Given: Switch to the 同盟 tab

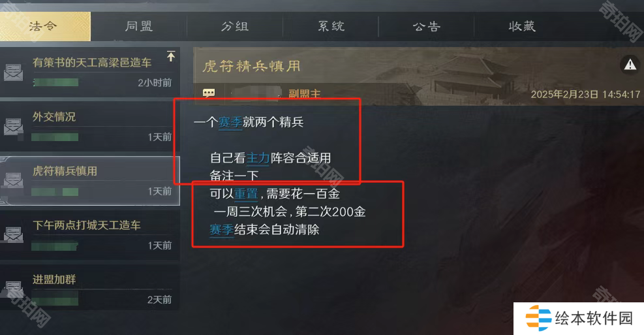Looking at the screenshot, I should (139, 26).
